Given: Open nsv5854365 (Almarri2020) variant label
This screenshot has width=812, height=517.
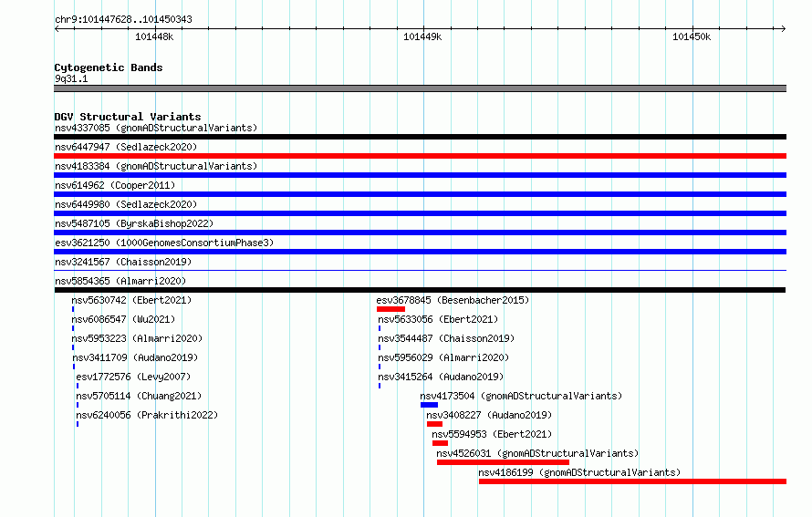Looking at the screenshot, I should (120, 281).
